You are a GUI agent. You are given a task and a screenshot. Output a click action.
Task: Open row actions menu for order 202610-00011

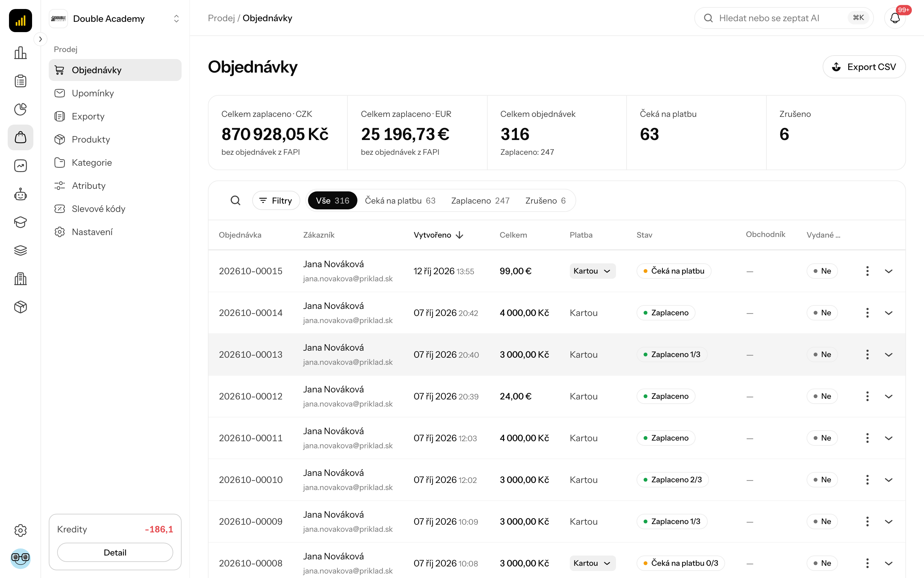(x=867, y=438)
